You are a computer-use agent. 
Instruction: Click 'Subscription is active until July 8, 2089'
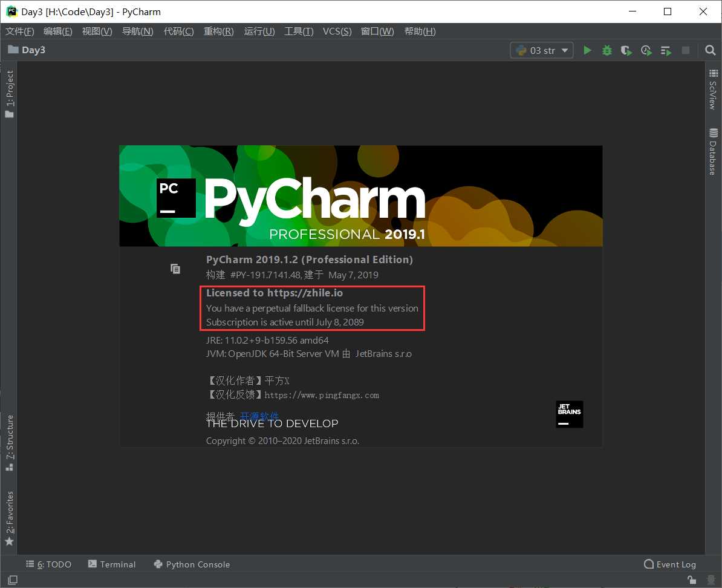pyautogui.click(x=285, y=322)
